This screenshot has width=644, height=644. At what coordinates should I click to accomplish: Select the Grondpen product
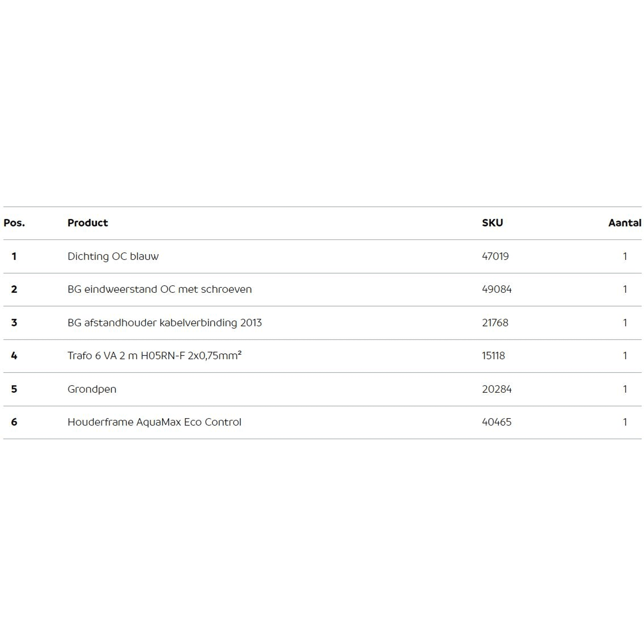tap(92, 389)
